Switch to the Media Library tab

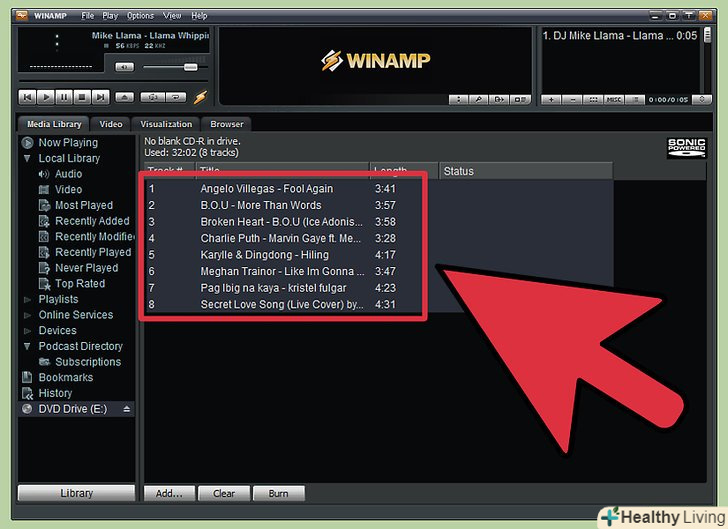(x=54, y=124)
